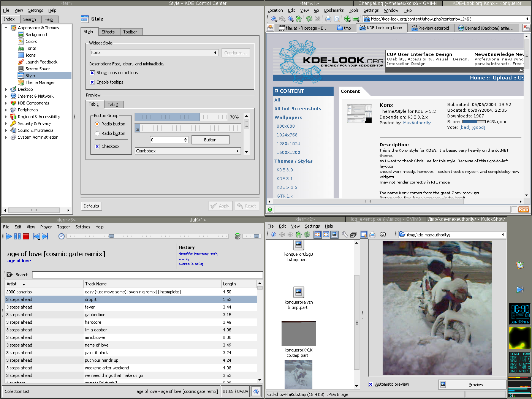Viewport: 532px width, 399px height.
Task: Click the printer icon in KuickShow toolbar
Action: click(372, 234)
